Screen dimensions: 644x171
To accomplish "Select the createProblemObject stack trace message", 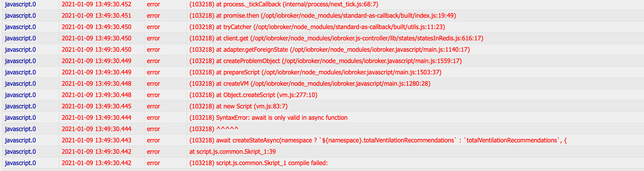I will [x=325, y=61].
